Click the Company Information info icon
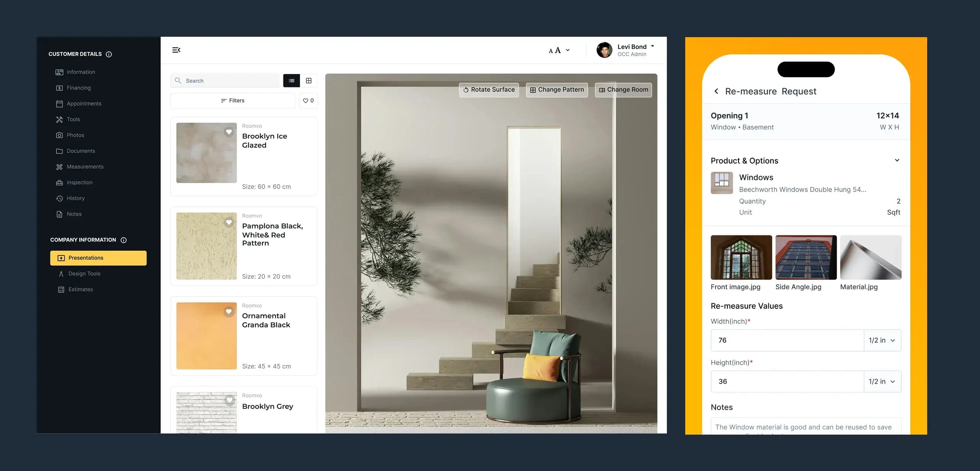The width and height of the screenshot is (980, 471). (124, 240)
